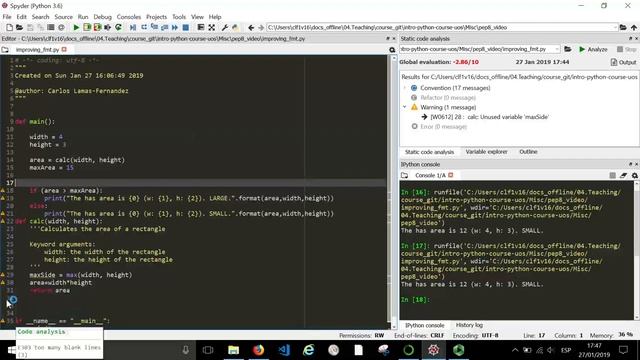Image resolution: width=640 pixels, height=360 pixels.
Task: Click the IPython console scrollbar
Action: tap(636, 250)
